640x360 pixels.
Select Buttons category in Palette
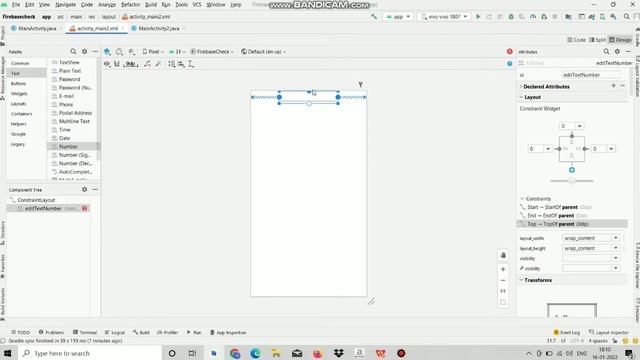(18, 83)
